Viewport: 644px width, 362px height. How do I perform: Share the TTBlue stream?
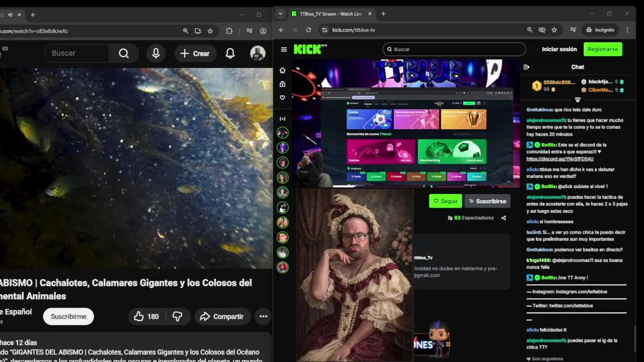point(504,218)
